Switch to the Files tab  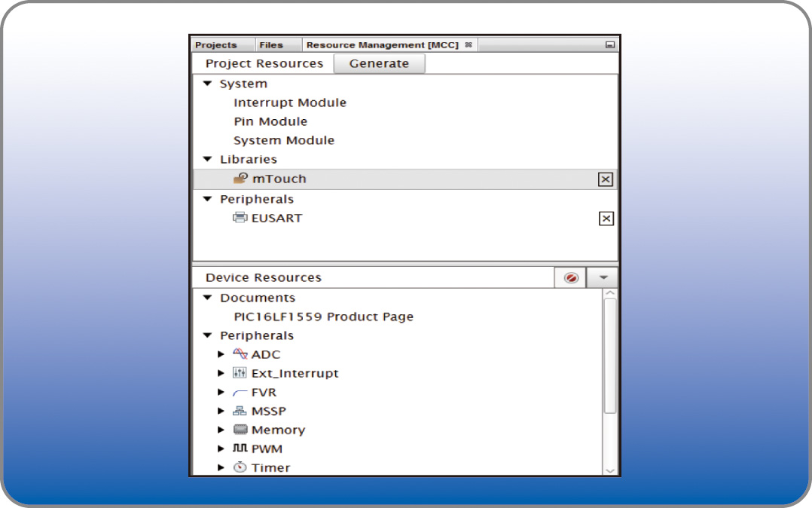[x=271, y=45]
